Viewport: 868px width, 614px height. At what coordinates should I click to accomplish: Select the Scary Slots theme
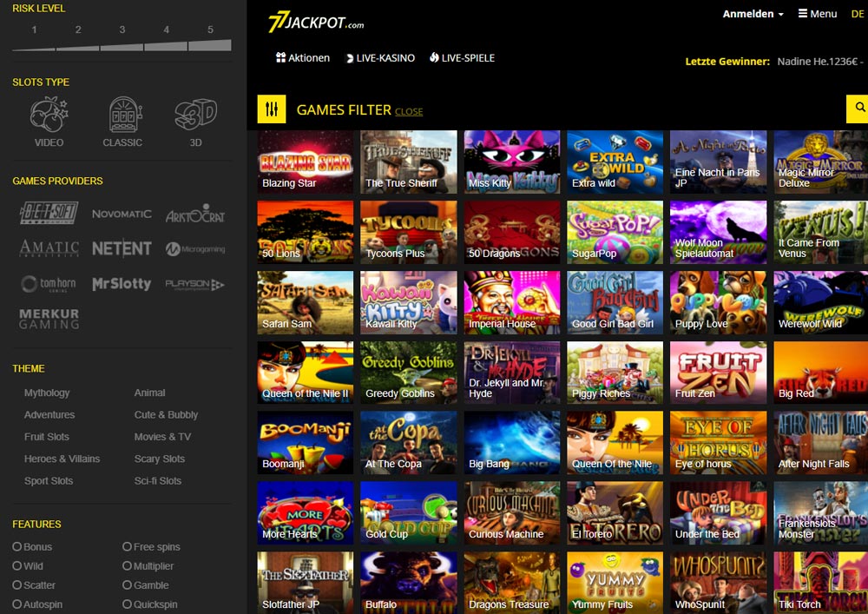160,459
